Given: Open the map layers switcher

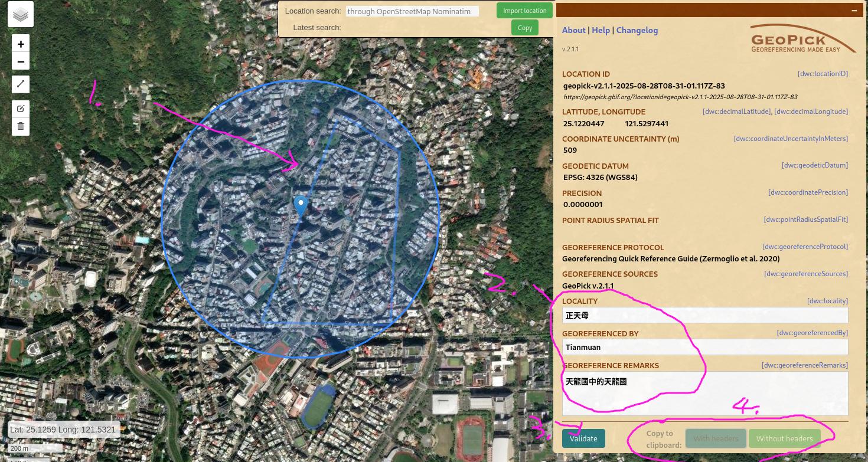Looking at the screenshot, I should coord(21,15).
